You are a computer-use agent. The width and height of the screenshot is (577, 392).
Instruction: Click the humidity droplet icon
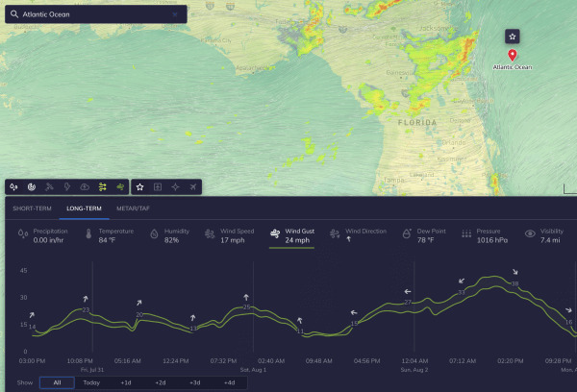point(154,233)
